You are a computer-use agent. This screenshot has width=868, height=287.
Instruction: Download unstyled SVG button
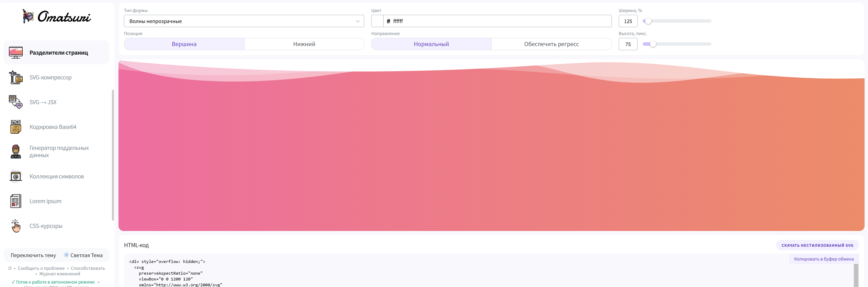click(817, 245)
